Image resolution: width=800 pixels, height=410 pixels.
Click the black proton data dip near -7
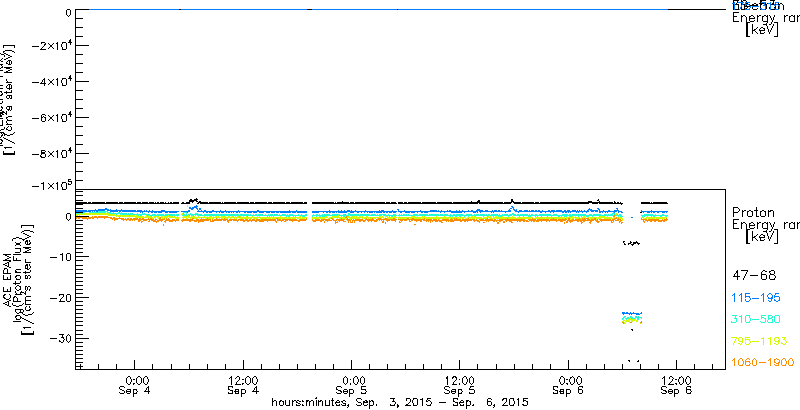[631, 243]
